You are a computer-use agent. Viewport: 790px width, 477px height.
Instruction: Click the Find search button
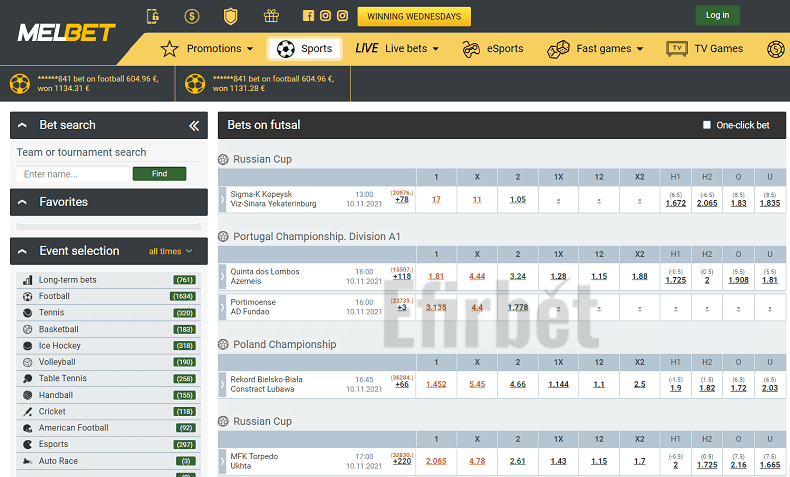click(x=159, y=174)
